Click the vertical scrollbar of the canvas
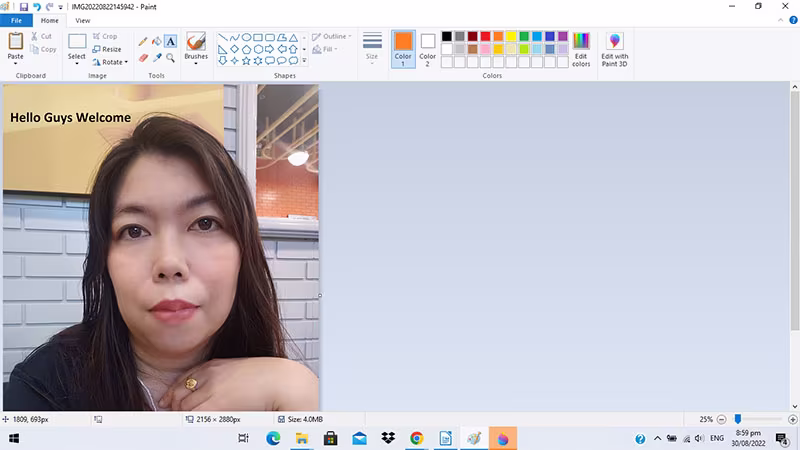 [795, 211]
